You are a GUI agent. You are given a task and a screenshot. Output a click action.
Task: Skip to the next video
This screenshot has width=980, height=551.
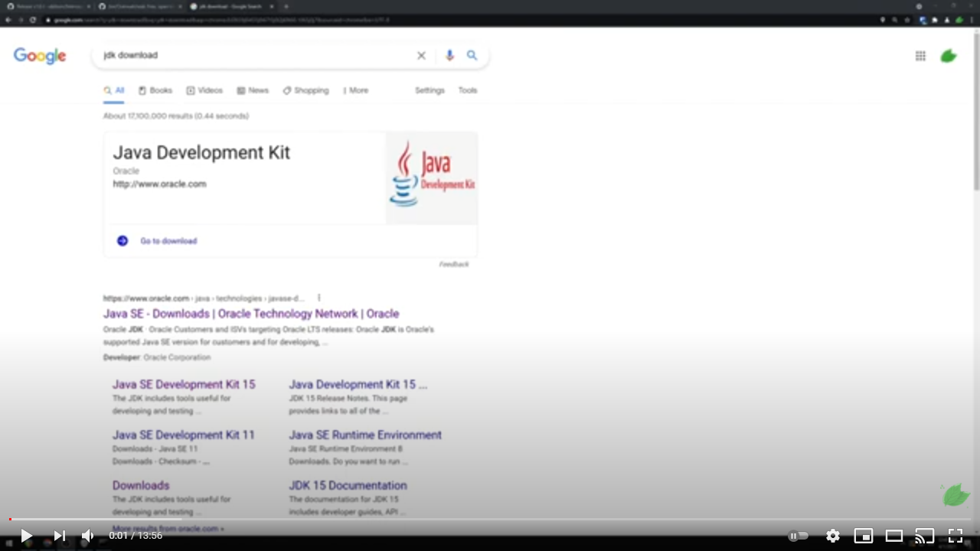[x=59, y=536]
